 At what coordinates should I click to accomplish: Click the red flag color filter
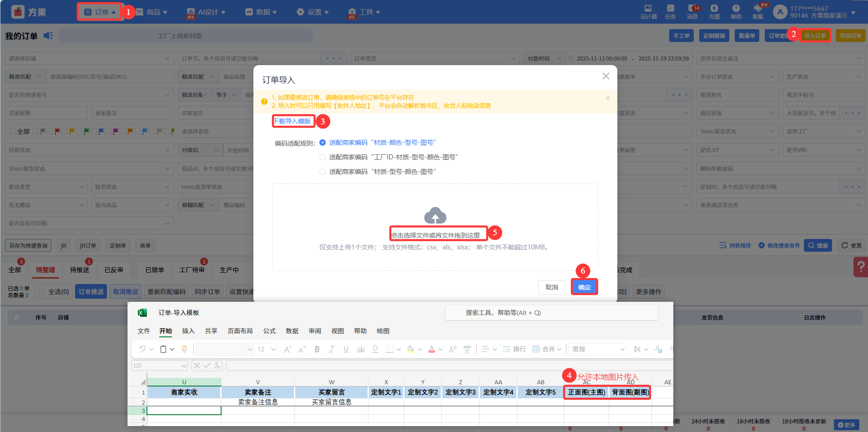58,132
